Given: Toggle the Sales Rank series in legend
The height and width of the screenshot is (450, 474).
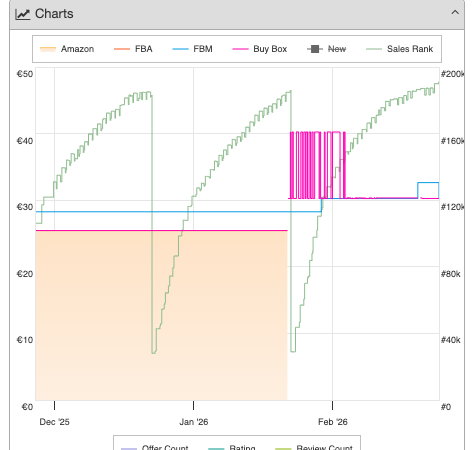Looking at the screenshot, I should (399, 49).
